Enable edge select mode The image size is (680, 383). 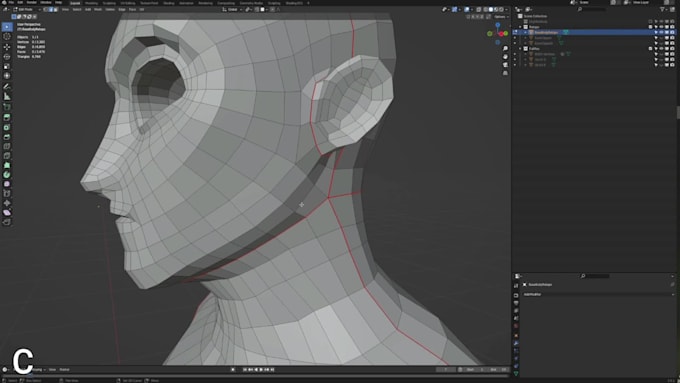(51, 9)
